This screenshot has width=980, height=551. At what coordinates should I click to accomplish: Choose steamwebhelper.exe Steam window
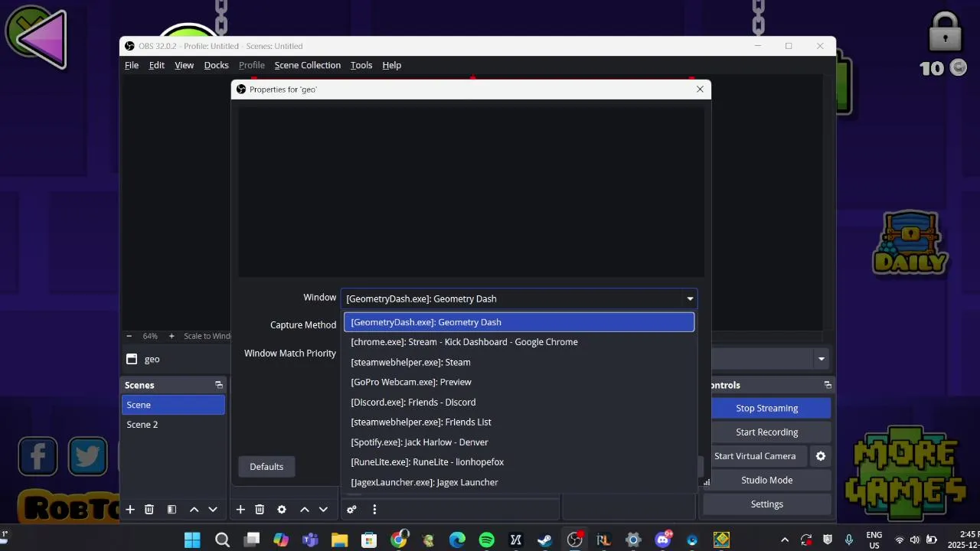point(519,363)
